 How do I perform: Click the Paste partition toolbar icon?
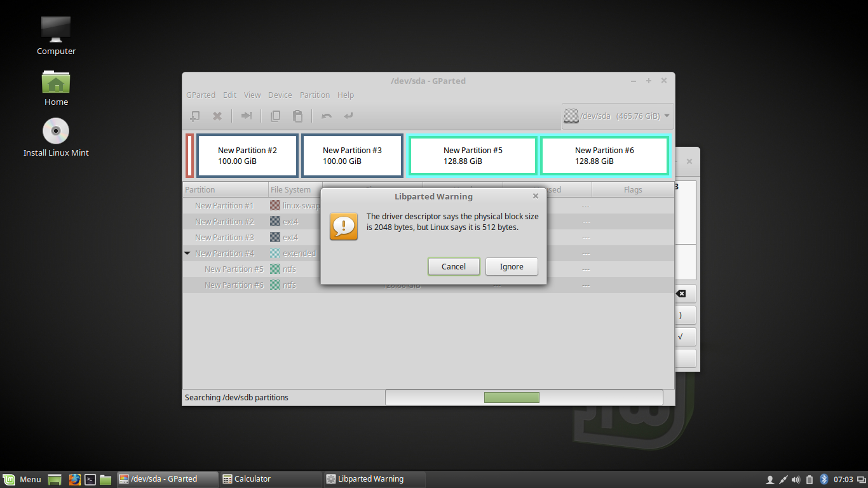click(297, 116)
